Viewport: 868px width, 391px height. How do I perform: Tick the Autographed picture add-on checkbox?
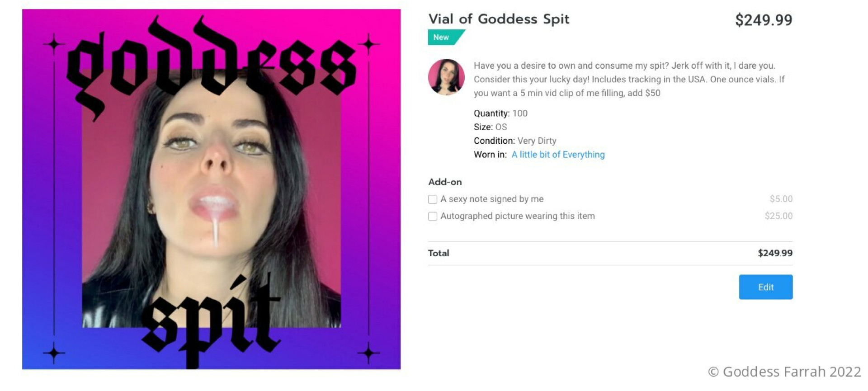point(433,217)
